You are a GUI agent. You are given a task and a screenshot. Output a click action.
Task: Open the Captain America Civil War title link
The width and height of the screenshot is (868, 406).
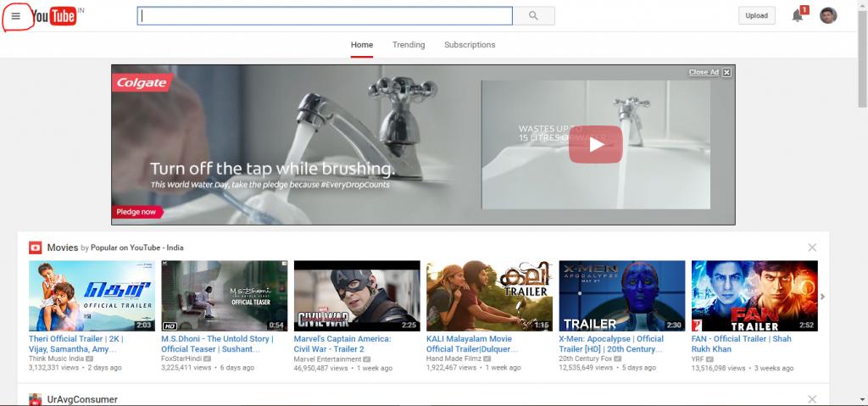342,344
